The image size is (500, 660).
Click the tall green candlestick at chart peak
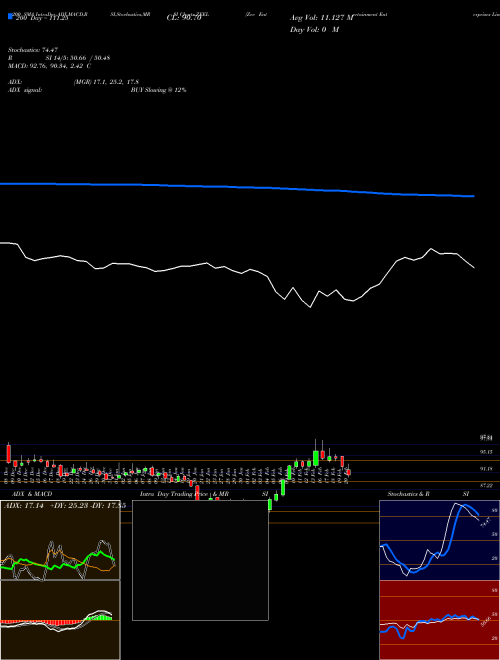tap(316, 458)
